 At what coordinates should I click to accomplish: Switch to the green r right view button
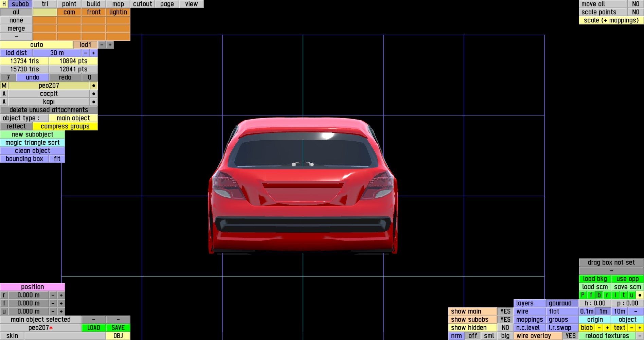tap(607, 295)
